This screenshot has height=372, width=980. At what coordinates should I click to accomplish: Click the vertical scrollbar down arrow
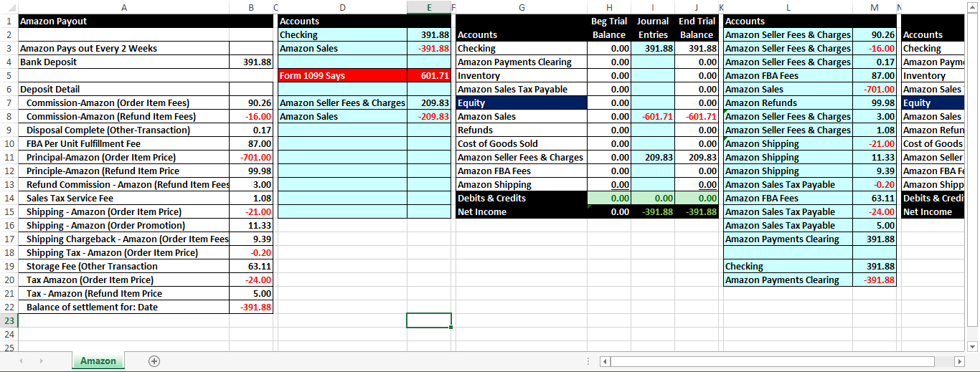coord(974,346)
